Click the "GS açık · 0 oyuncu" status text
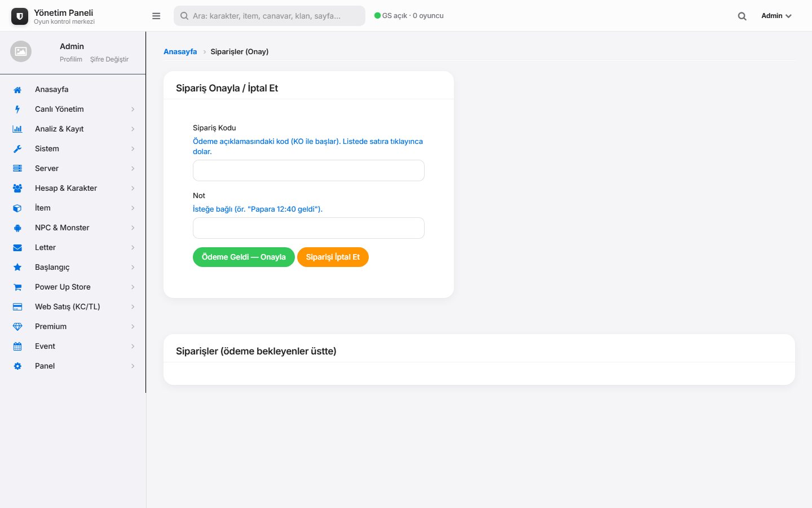 413,16
